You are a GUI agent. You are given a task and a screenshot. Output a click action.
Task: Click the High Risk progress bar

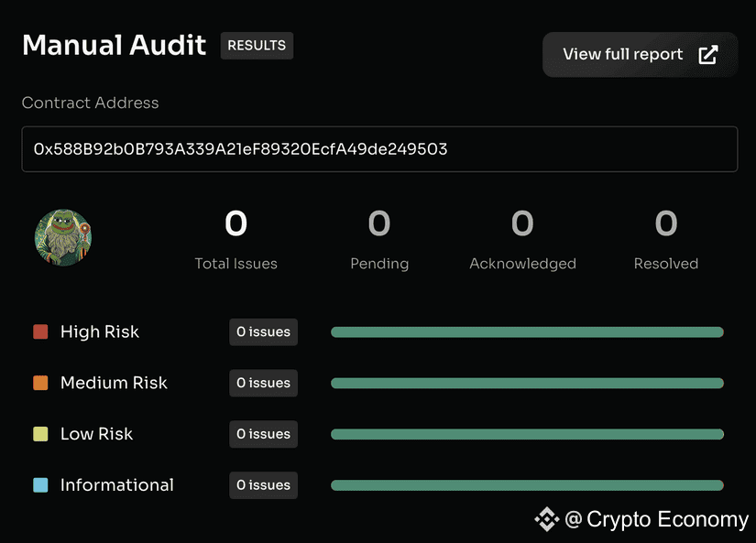[x=527, y=332]
